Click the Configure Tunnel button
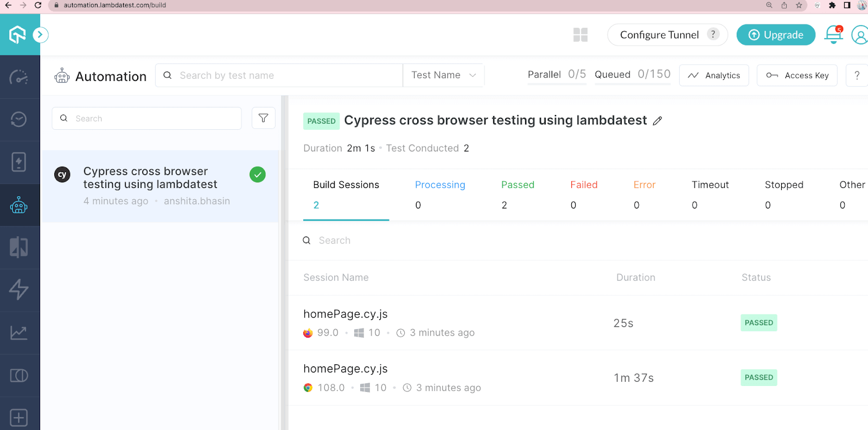The image size is (868, 430). (667, 35)
